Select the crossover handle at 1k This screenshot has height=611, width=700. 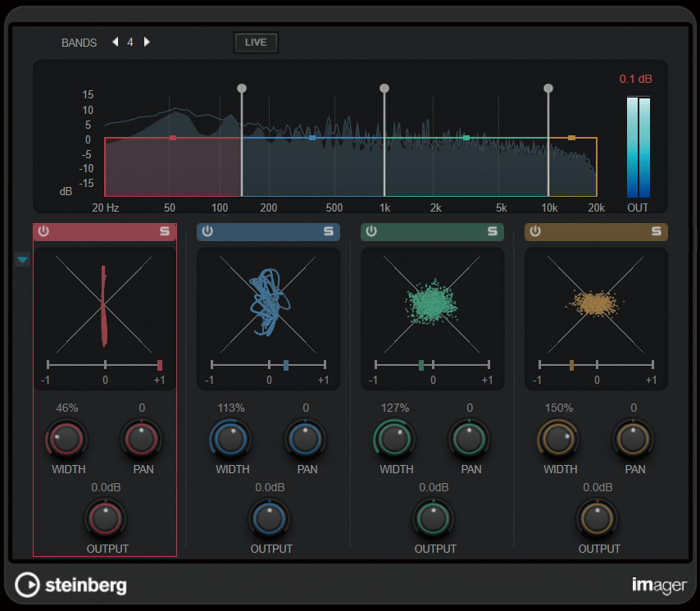coord(384,88)
